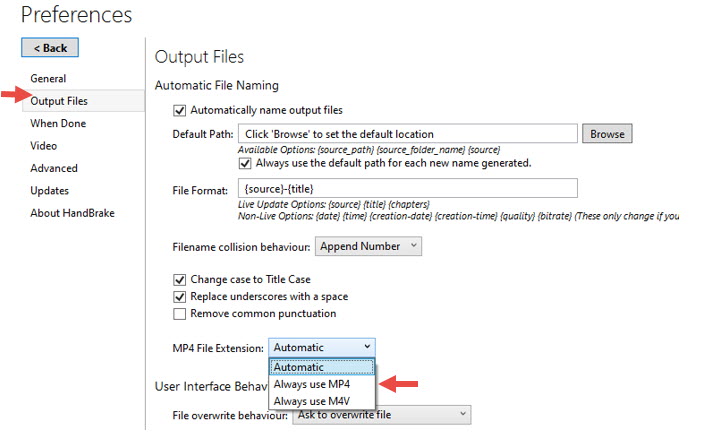This screenshot has height=432, width=720.
Task: Open Filename collision behaviour dropdown
Action: (368, 246)
